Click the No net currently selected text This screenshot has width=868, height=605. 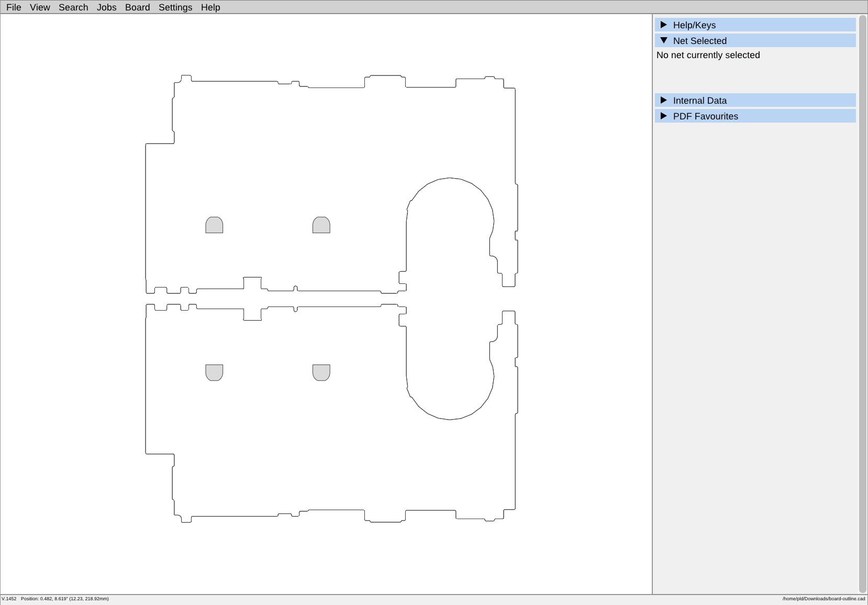point(708,54)
